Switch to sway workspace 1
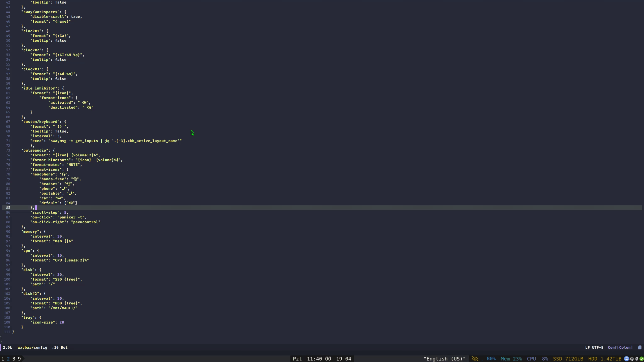Image resolution: width=644 pixels, height=362 pixels. click(3, 359)
